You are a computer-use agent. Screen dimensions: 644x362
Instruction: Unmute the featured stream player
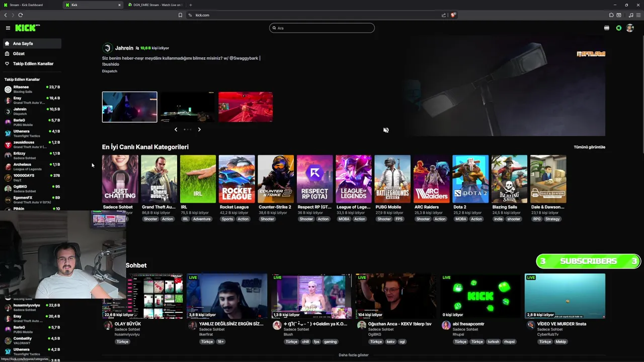pos(386,130)
